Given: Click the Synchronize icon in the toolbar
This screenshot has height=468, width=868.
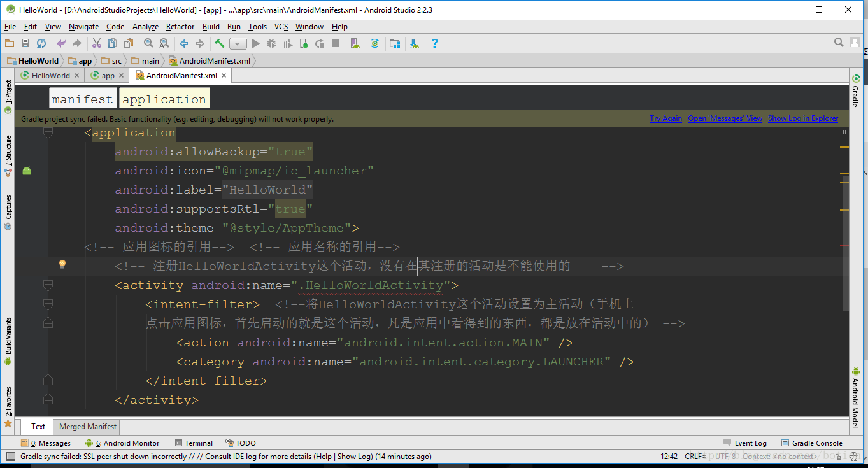Looking at the screenshot, I should 41,43.
